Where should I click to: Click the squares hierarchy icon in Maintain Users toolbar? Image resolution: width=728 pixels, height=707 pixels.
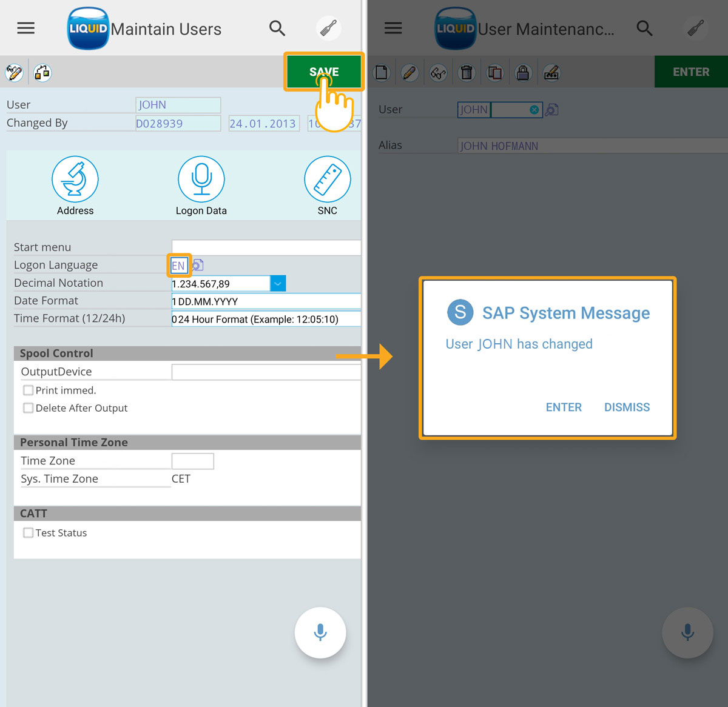point(42,73)
